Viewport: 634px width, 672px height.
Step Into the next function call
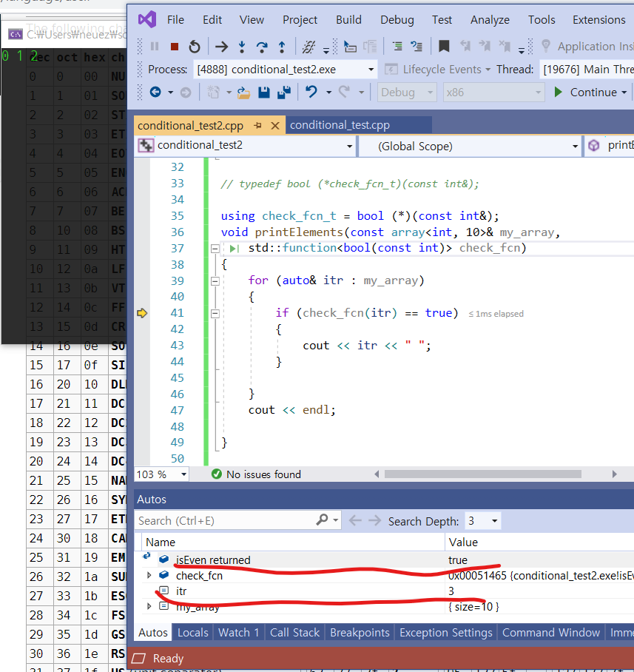(x=242, y=47)
